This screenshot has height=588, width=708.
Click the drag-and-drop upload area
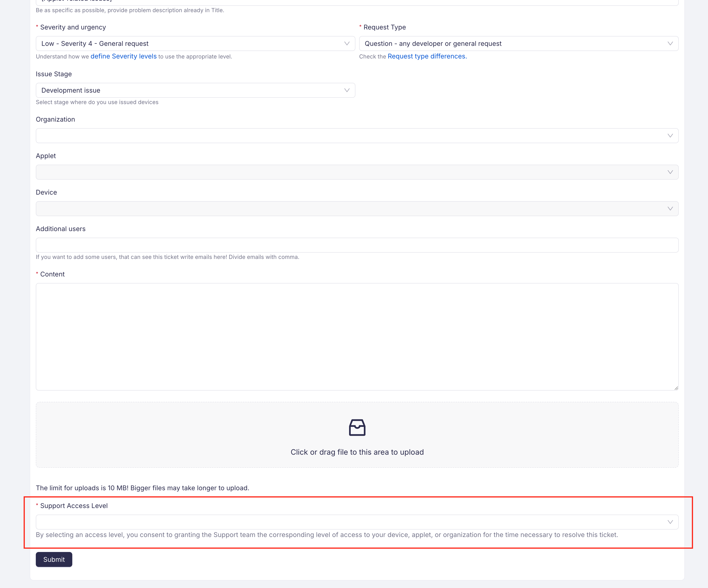pyautogui.click(x=357, y=435)
